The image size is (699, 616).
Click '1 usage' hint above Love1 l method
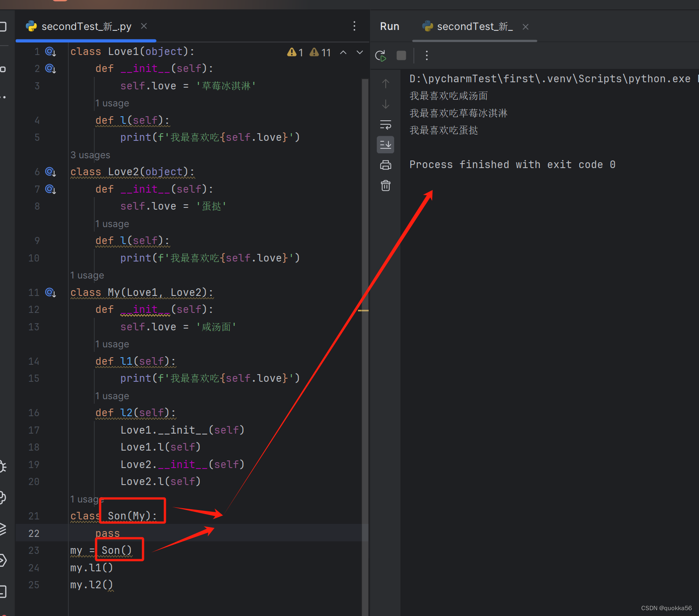tap(112, 103)
